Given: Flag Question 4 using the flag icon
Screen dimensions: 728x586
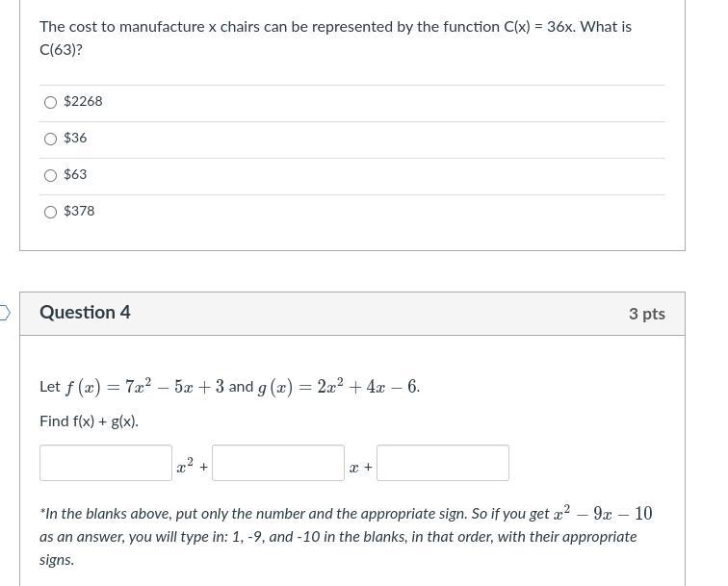Looking at the screenshot, I should click(4, 313).
